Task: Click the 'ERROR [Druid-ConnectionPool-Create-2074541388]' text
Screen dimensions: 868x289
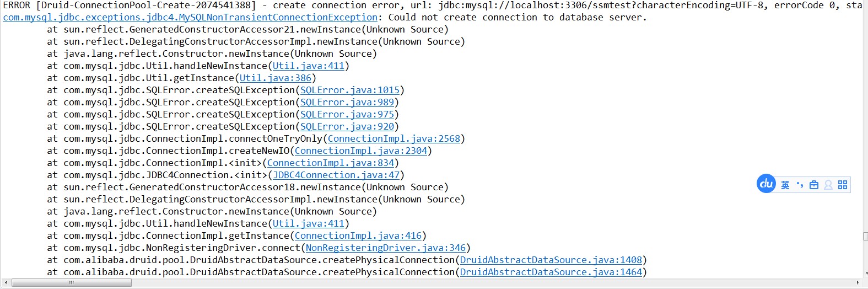Action: [130, 6]
